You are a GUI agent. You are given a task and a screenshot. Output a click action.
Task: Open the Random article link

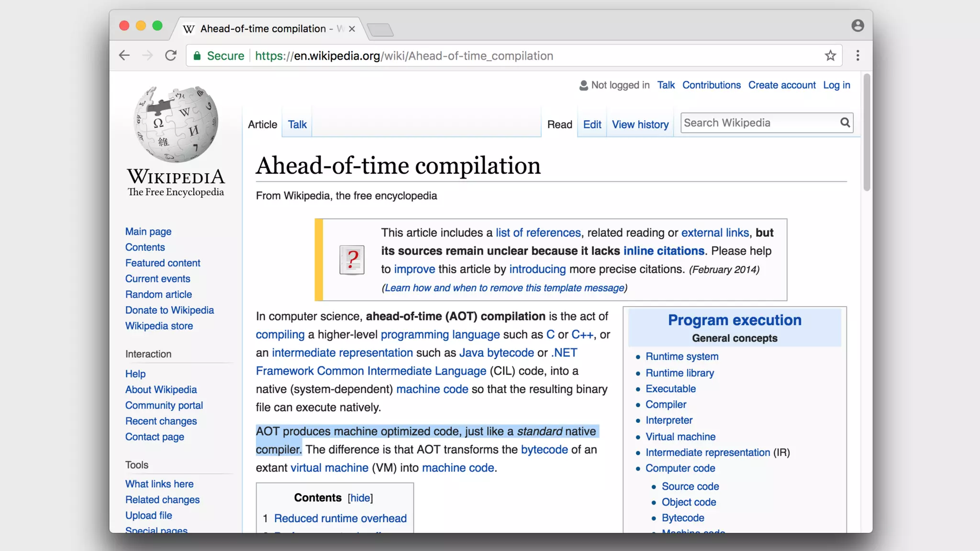tap(158, 295)
